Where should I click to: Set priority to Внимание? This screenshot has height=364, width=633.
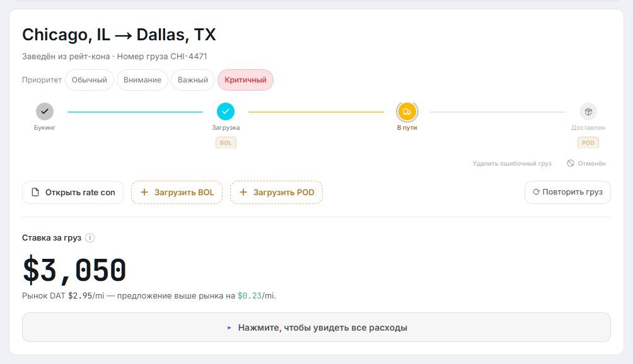(x=142, y=80)
